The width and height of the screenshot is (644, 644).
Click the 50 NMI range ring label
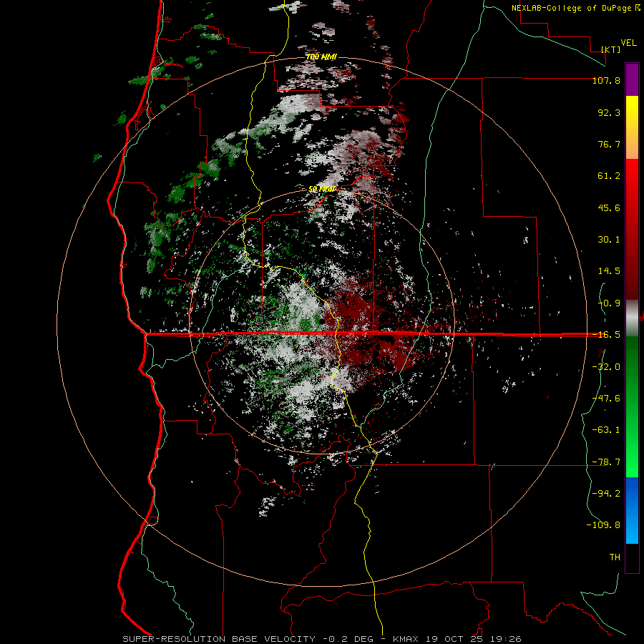pos(321,189)
